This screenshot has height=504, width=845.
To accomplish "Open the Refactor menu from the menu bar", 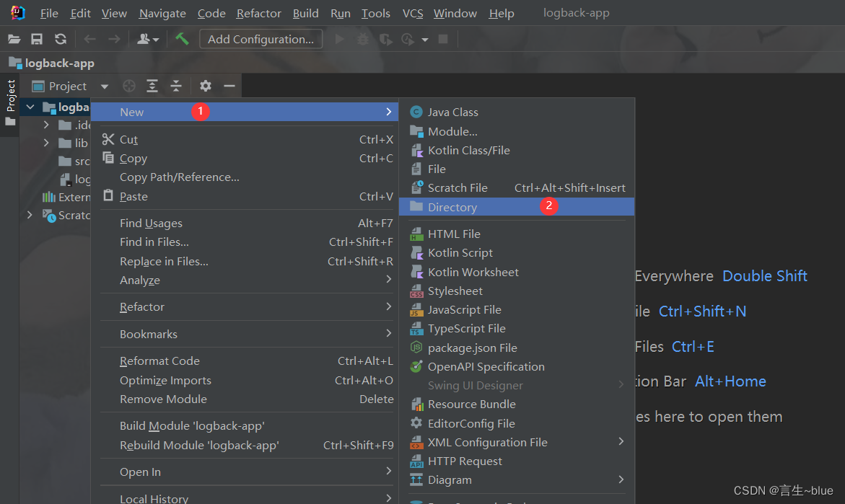I will coord(258,13).
